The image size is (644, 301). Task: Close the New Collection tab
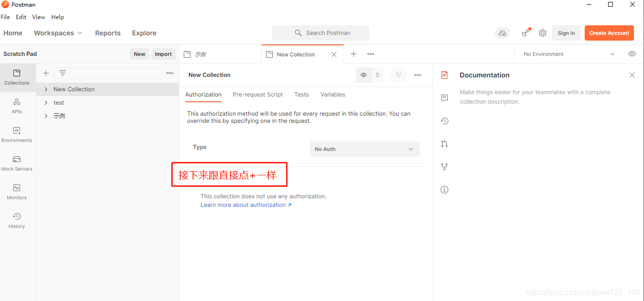pyautogui.click(x=334, y=54)
